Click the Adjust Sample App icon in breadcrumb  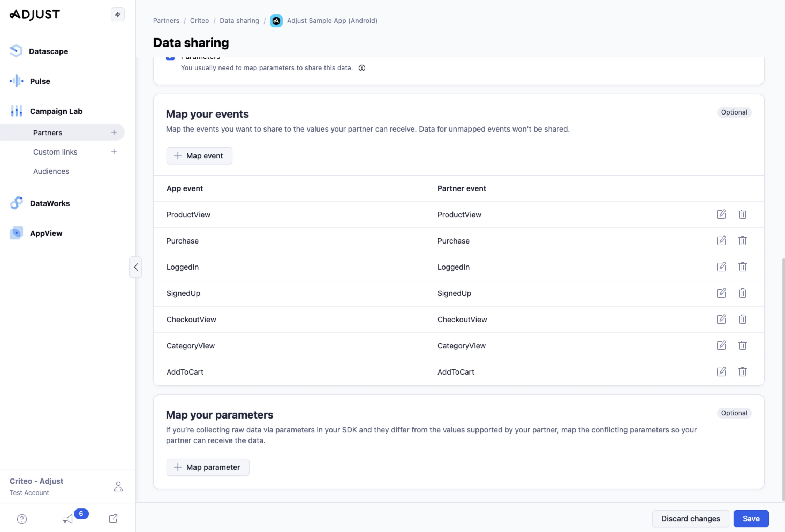click(276, 21)
